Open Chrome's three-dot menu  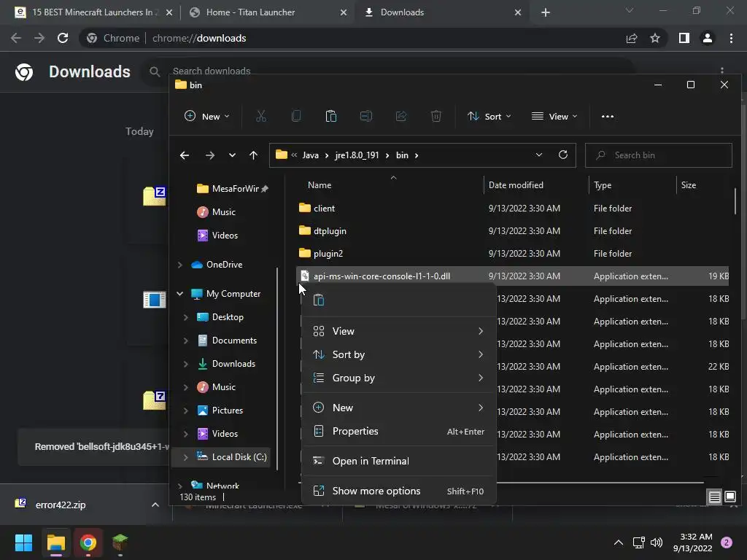[x=731, y=38]
